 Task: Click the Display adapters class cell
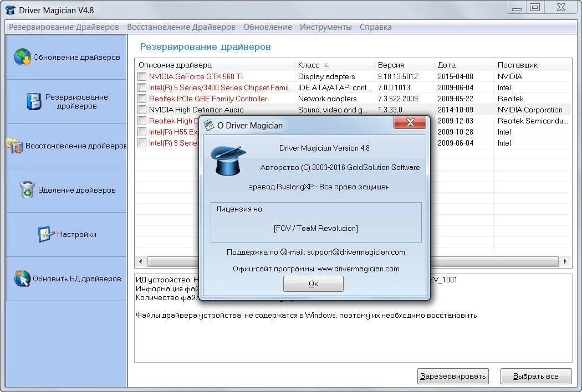[326, 76]
